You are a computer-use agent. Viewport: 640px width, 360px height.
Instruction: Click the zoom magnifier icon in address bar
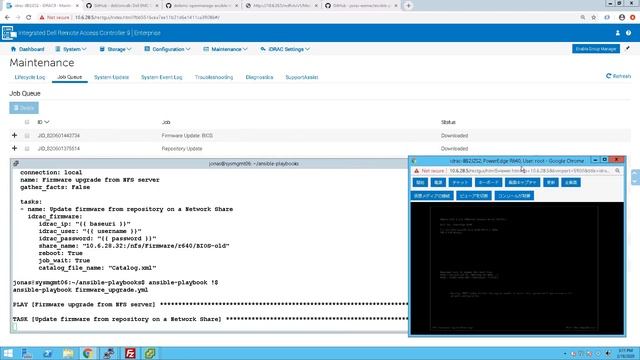583,18
